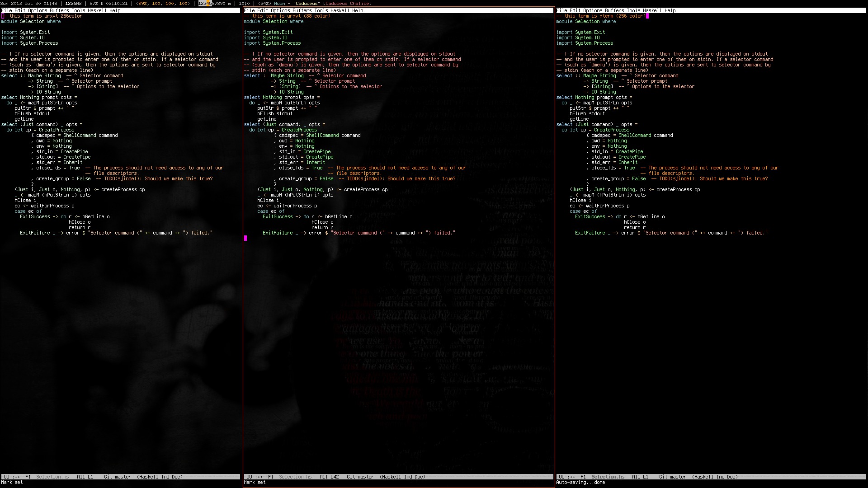868x488 pixels.
Task: Click CreateProcess on 'do let cp' line, right pane
Action: click(611, 130)
